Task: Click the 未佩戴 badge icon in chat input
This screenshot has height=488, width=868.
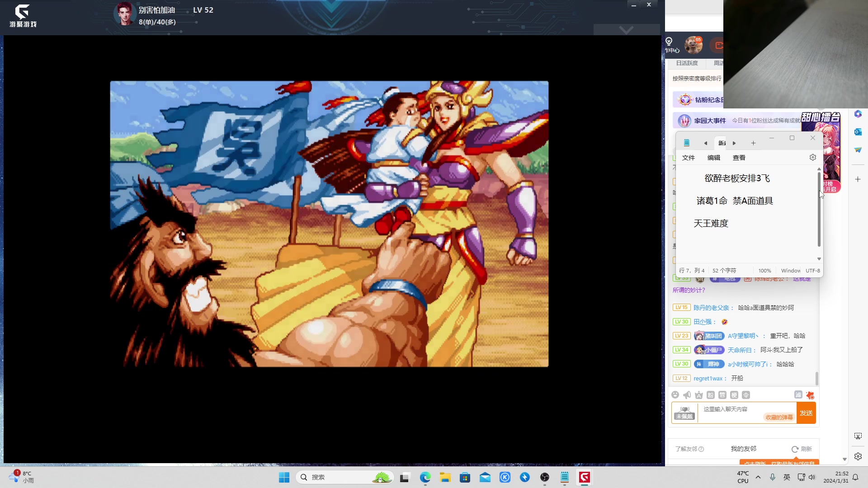Action: click(684, 413)
